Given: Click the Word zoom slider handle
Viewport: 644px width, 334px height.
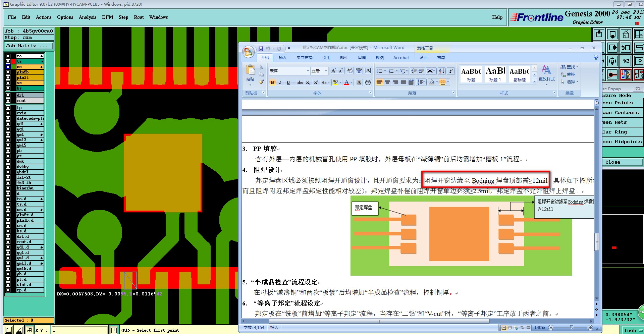Looking at the screenshot, I should click(x=572, y=328).
